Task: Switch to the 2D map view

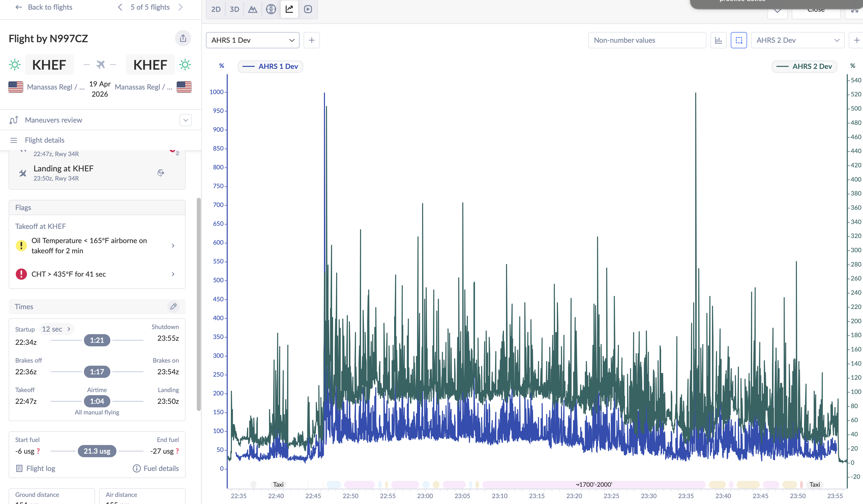Action: click(216, 9)
